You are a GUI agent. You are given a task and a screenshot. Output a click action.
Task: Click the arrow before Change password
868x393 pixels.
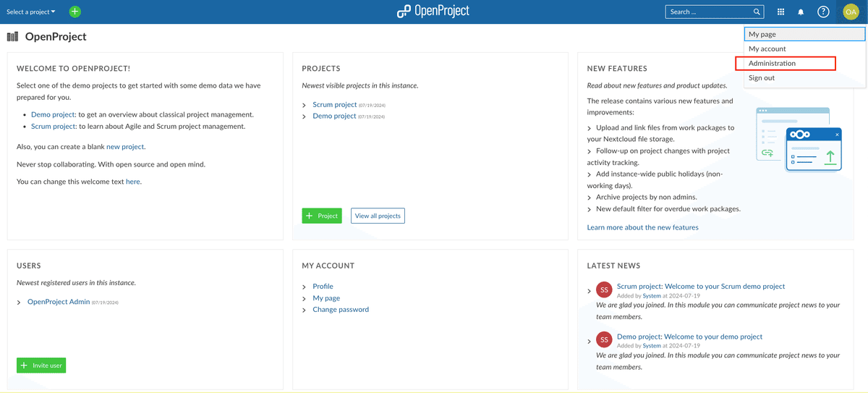305,310
